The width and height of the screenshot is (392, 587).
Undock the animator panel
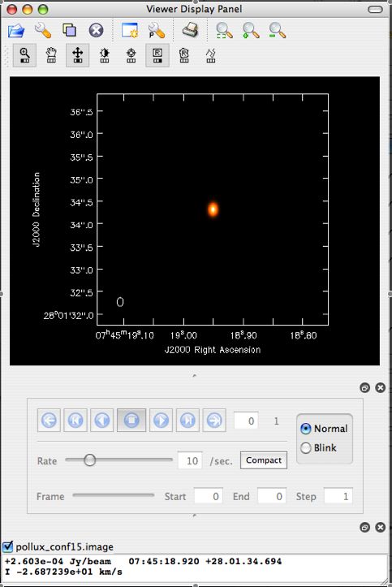pyautogui.click(x=364, y=388)
